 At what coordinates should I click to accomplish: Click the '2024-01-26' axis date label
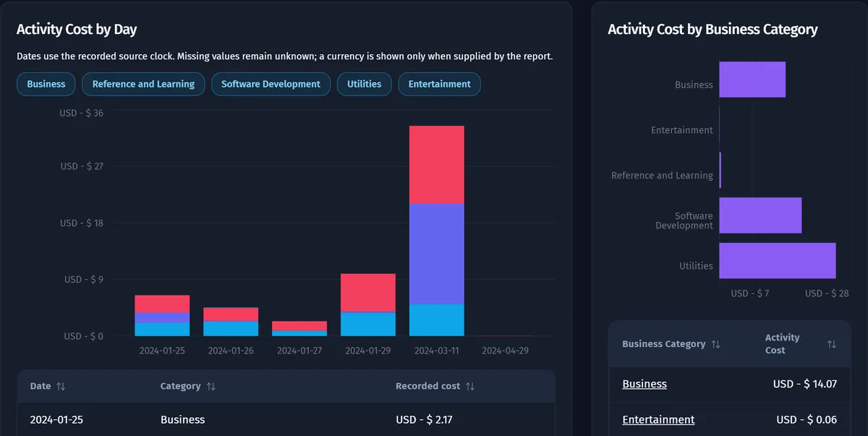[231, 351]
